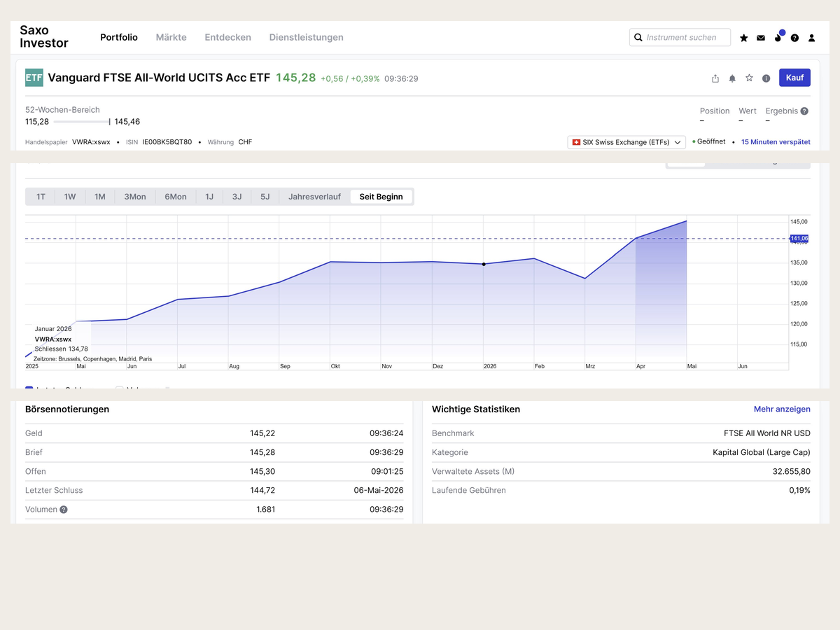The height and width of the screenshot is (630, 840).
Task: Click the Mehr anzeigen link
Action: (782, 409)
